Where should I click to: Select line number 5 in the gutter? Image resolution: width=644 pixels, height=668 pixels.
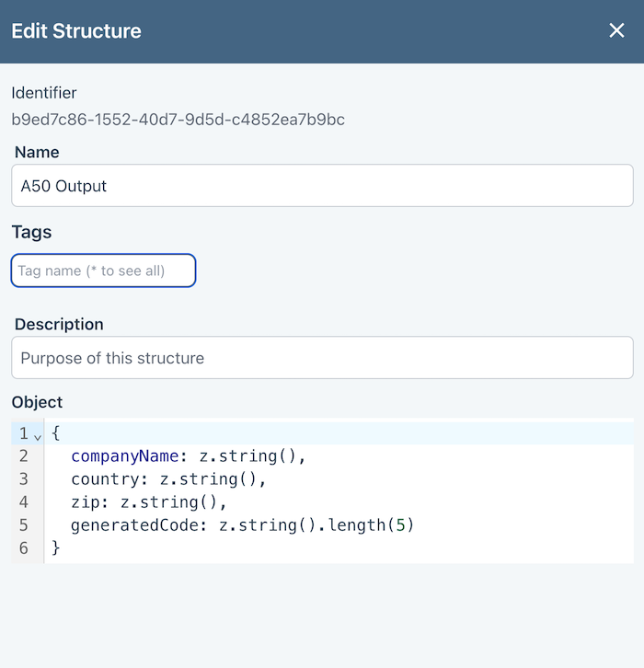point(23,525)
